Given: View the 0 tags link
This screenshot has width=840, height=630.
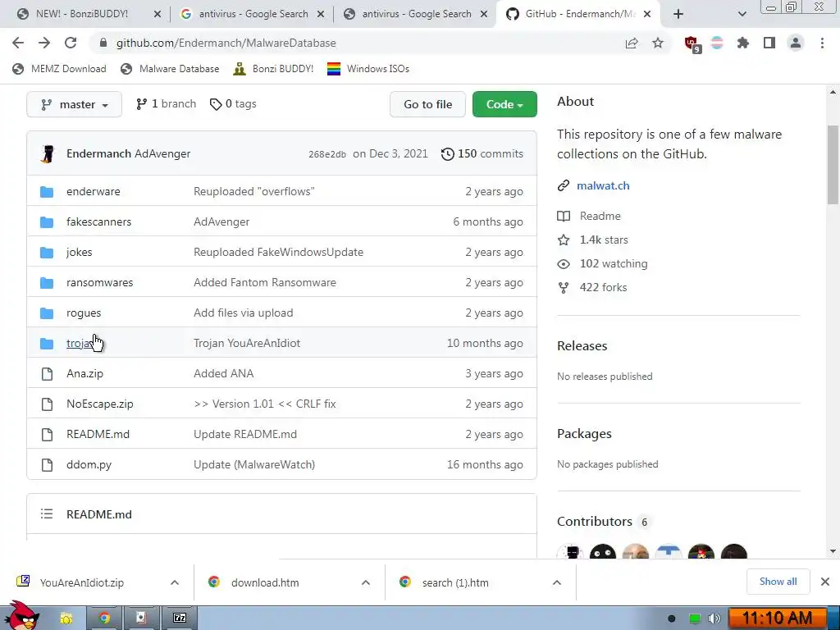Looking at the screenshot, I should (x=234, y=104).
